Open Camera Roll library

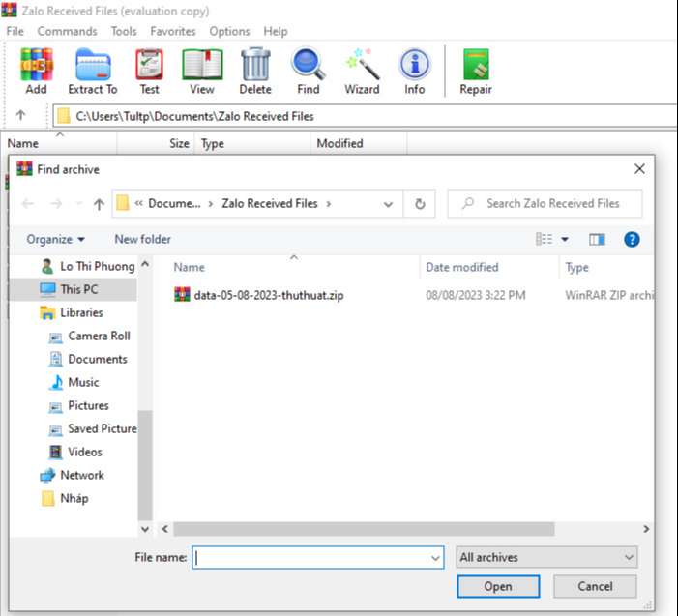(89, 336)
